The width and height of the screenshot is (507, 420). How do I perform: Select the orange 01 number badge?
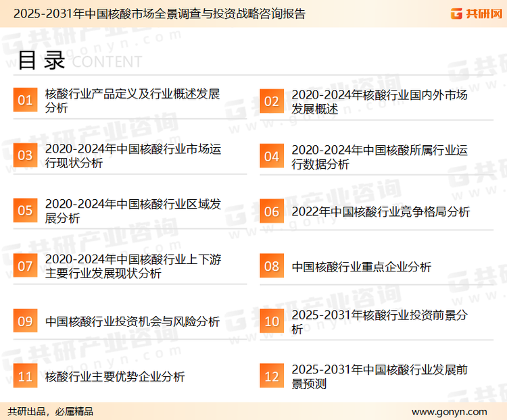[x=25, y=100]
